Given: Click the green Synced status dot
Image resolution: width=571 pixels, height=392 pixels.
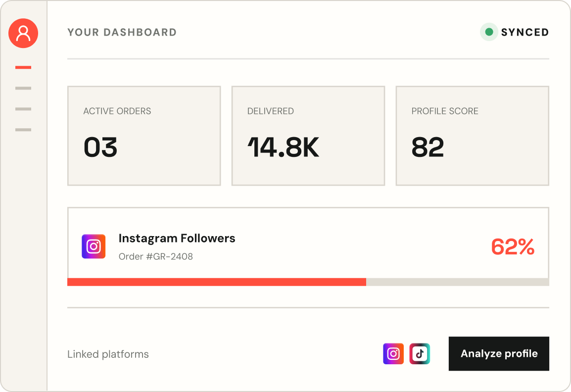Looking at the screenshot, I should (x=489, y=32).
